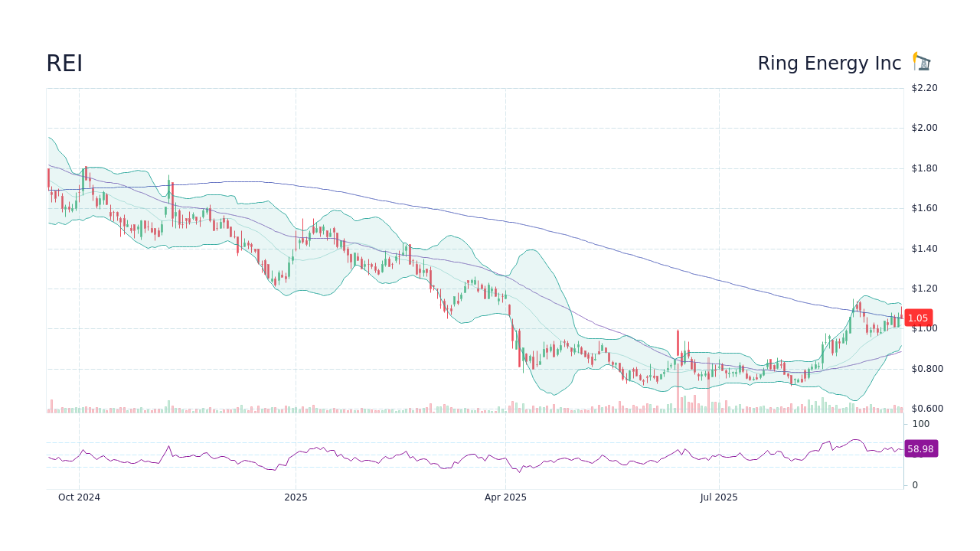Select the REI ticker symbol
This screenshot has height=551, width=980.
coord(64,63)
